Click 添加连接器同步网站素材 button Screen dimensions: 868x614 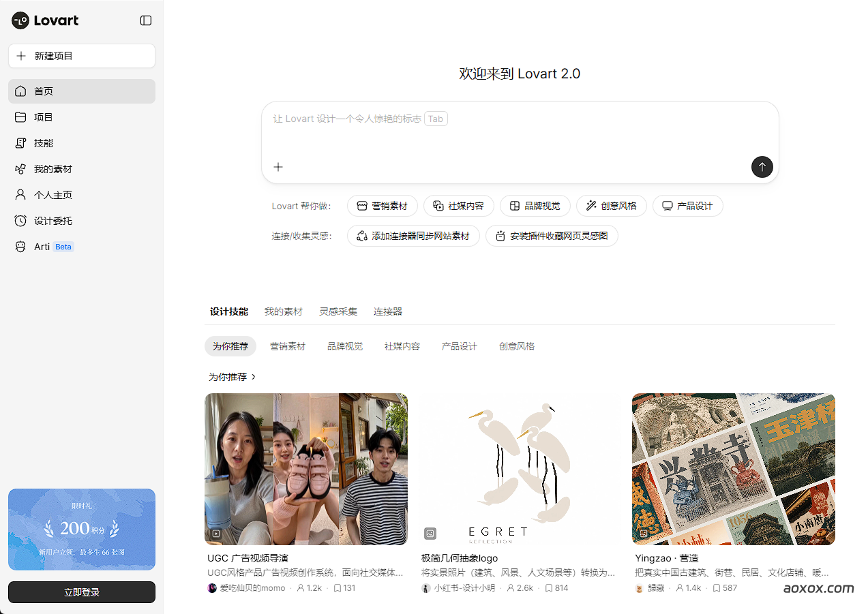pyautogui.click(x=414, y=236)
